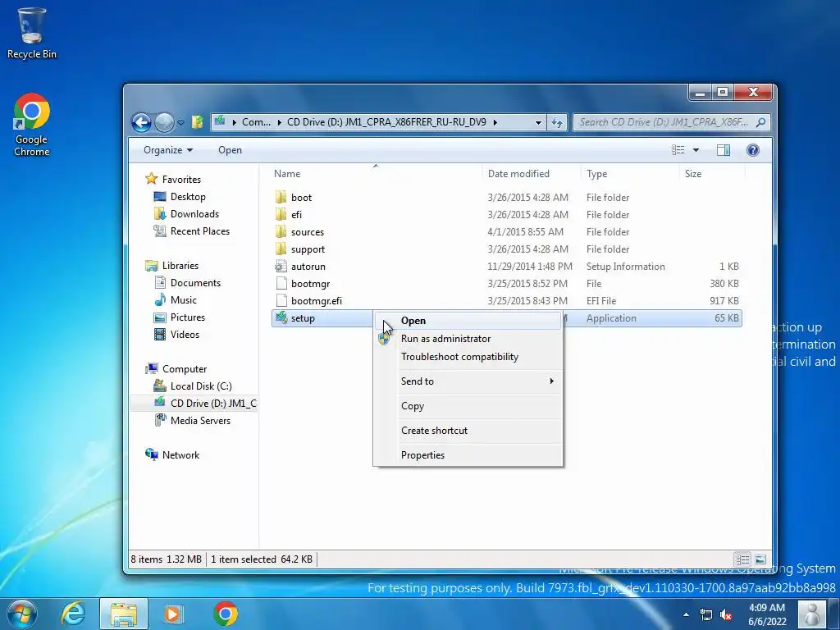Launch Internet Explorer from taskbar
This screenshot has width=840, height=630.
tap(73, 614)
